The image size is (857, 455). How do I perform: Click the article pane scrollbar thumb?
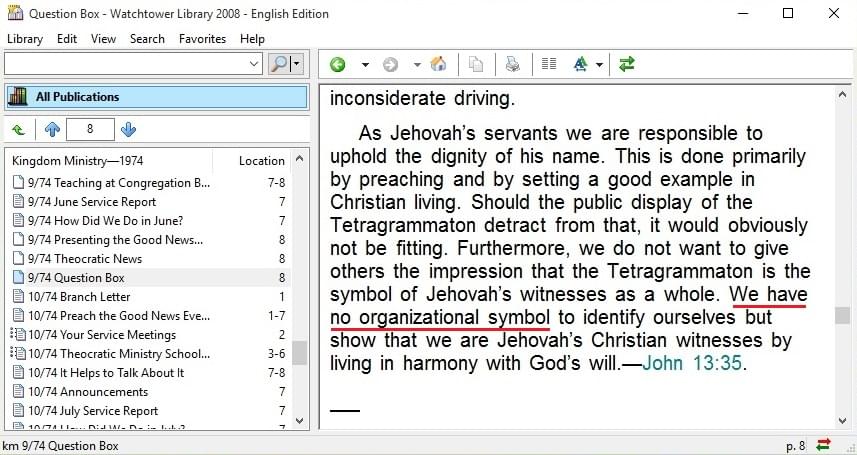tap(842, 315)
